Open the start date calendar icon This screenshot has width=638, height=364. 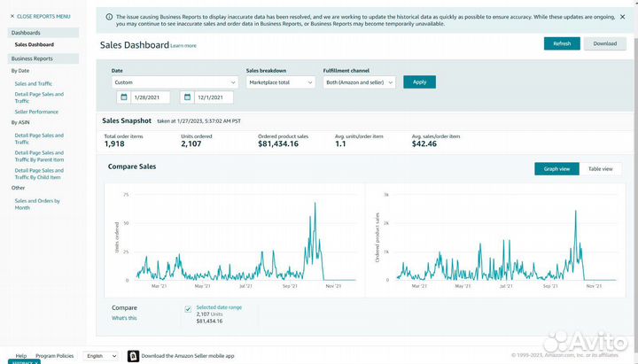[x=123, y=97]
